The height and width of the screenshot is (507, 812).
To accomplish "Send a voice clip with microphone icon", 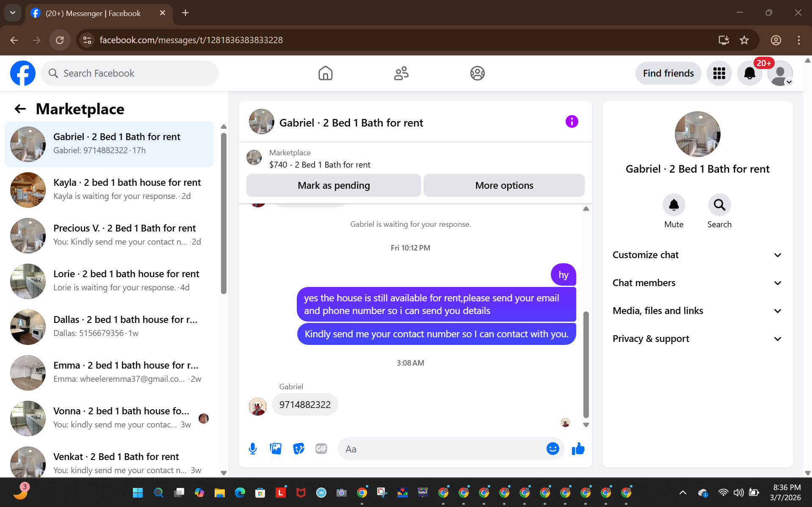I will point(253,449).
